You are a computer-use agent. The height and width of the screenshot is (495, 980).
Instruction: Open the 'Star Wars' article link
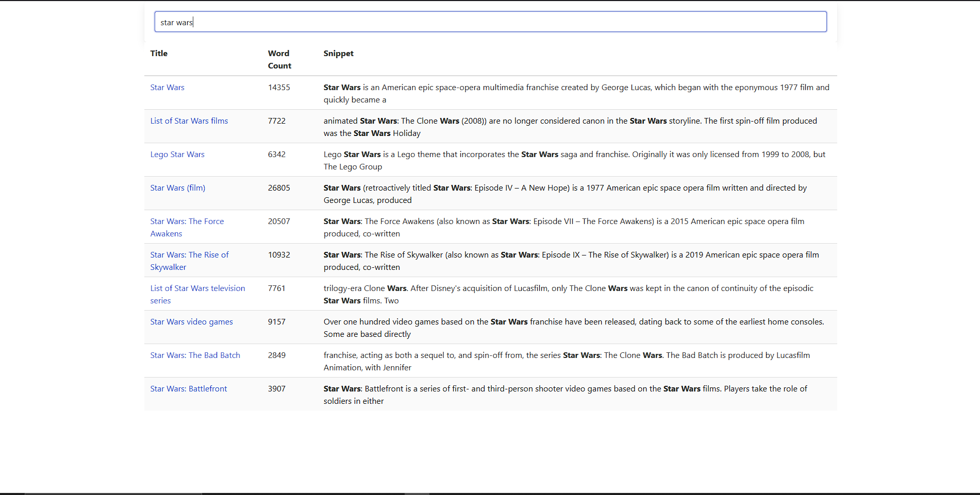coord(167,88)
